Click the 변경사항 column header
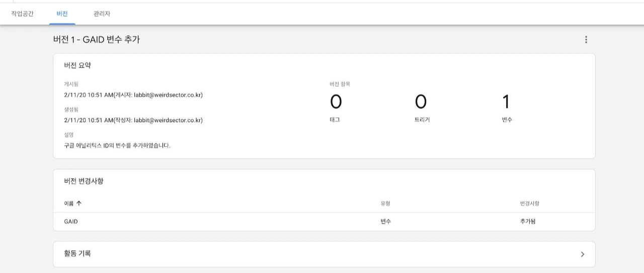The image size is (644, 273). 530,203
